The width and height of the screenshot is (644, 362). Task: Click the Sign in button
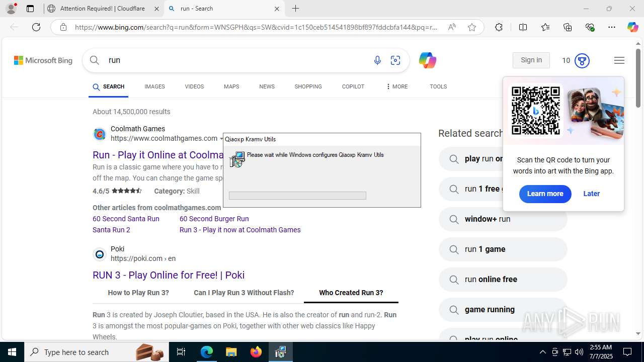531,60
